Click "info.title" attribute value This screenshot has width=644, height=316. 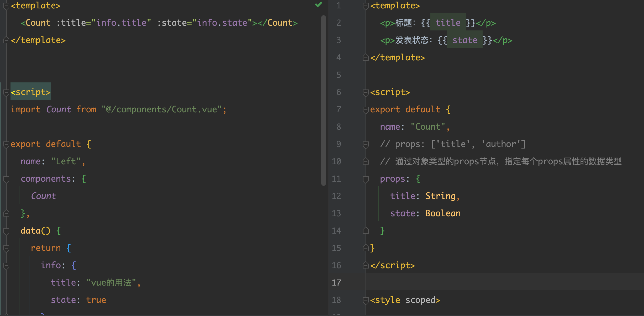point(121,23)
